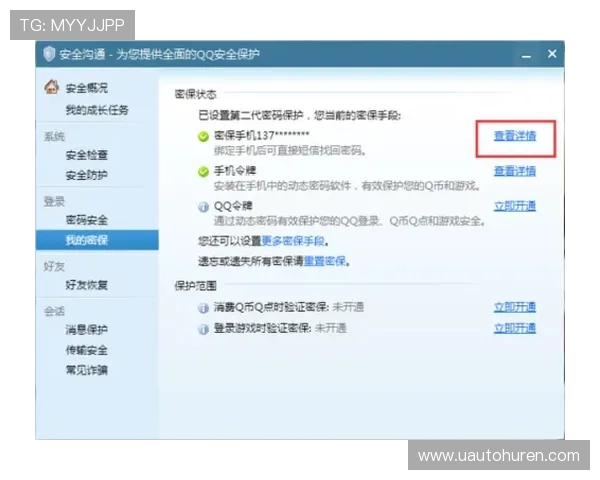
Task: Click 立即开通 for 消费Q币Q点时验证密保
Action: 515,307
